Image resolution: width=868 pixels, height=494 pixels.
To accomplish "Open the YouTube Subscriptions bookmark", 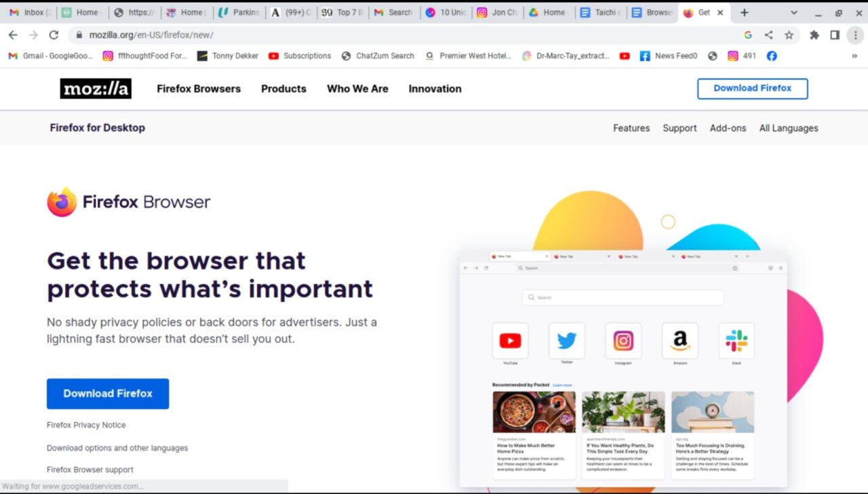I will click(x=300, y=56).
